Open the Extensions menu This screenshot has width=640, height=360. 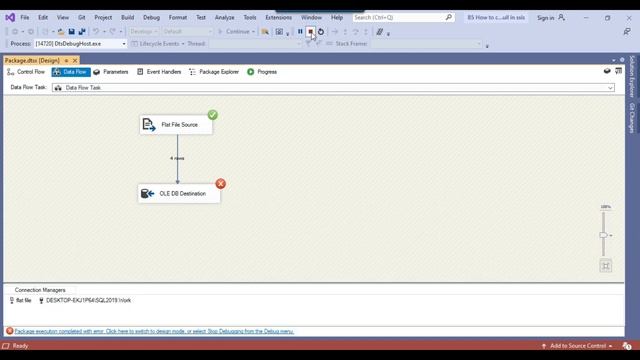tap(278, 18)
